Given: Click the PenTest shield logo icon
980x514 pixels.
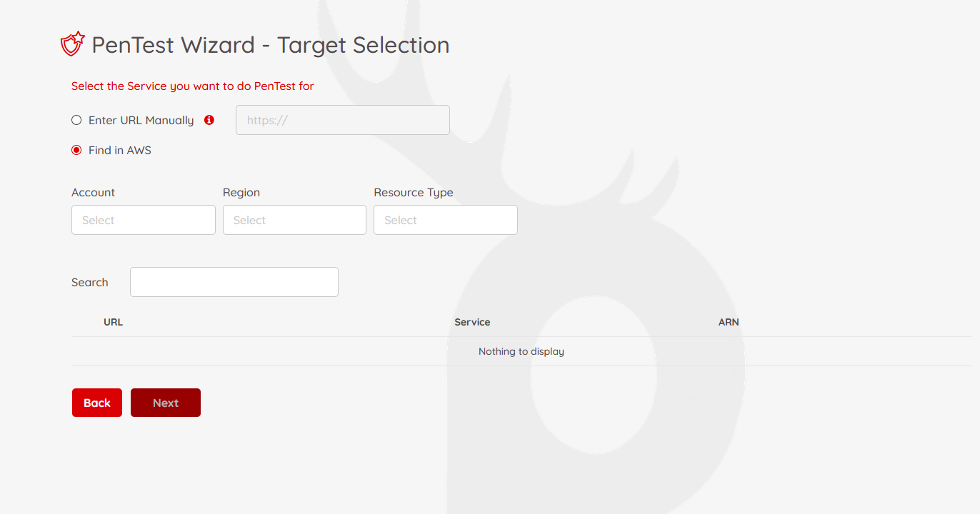Looking at the screenshot, I should pyautogui.click(x=73, y=44).
